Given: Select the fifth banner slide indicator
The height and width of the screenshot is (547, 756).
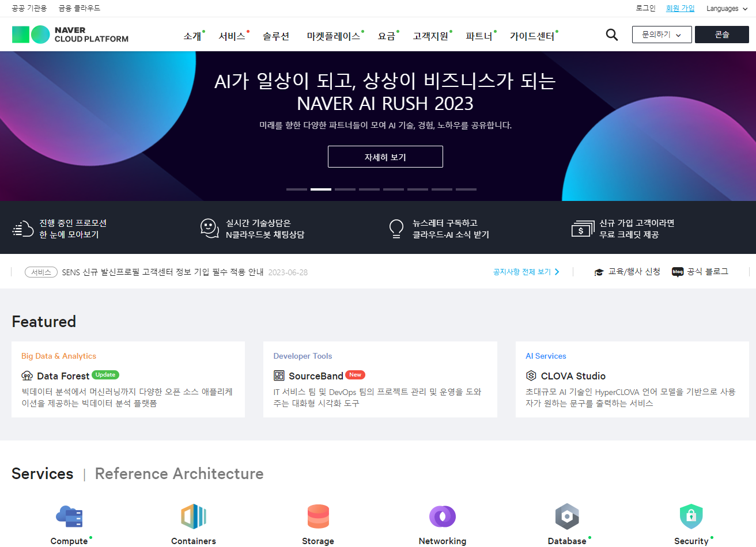Looking at the screenshot, I should coord(394,189).
